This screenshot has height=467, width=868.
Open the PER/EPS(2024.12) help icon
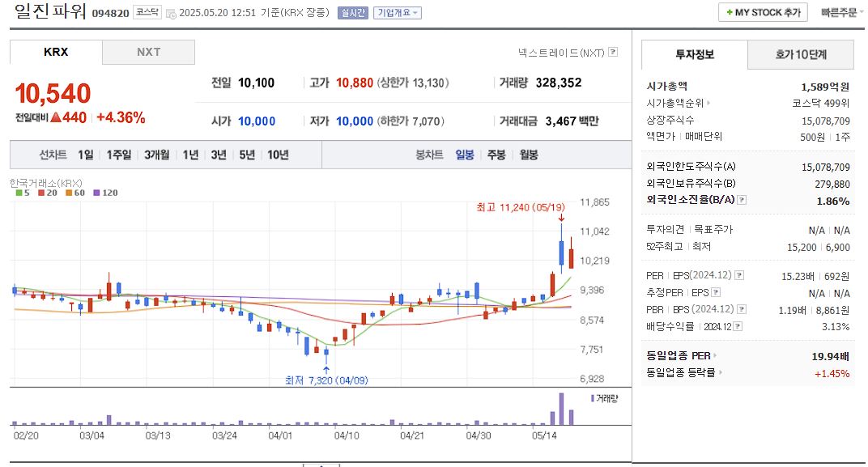click(x=738, y=276)
